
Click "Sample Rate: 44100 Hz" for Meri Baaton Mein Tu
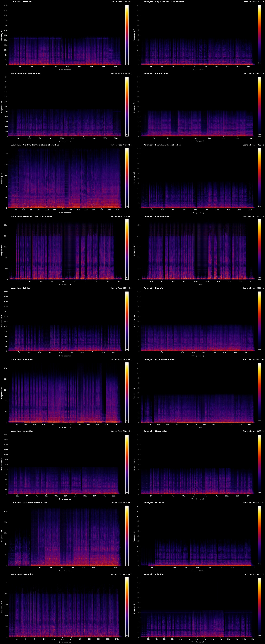[121, 503]
